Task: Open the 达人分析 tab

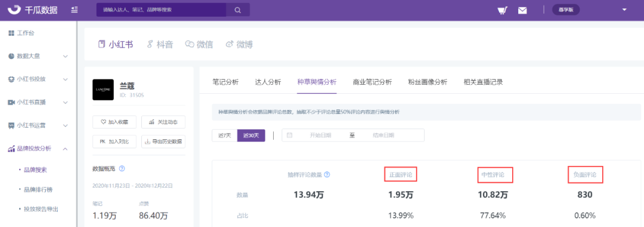Action: click(x=268, y=82)
